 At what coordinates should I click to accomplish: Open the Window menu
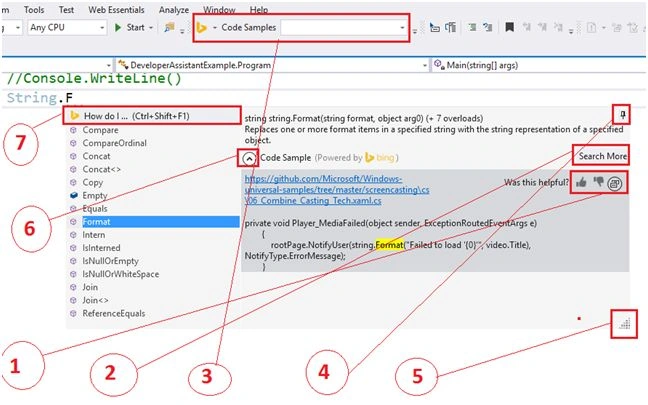pyautogui.click(x=219, y=10)
